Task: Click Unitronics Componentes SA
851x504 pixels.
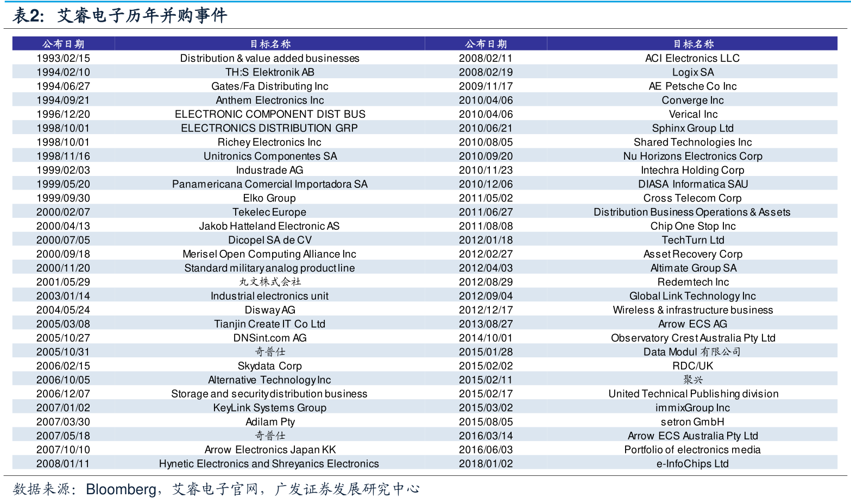Action: click(270, 156)
